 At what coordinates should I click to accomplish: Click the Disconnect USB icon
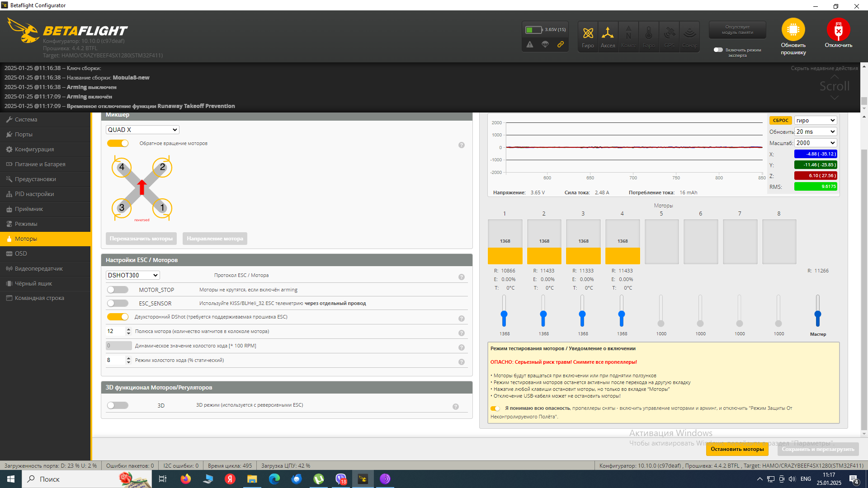pyautogui.click(x=838, y=30)
